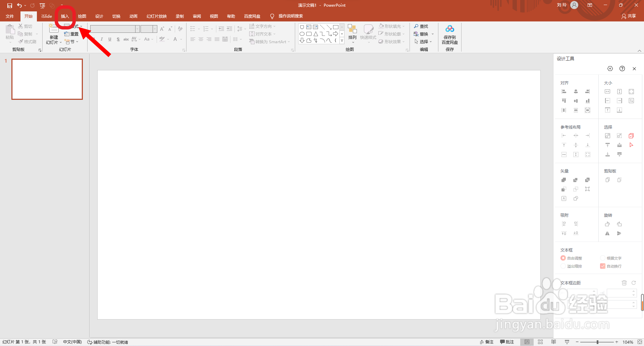Image resolution: width=644 pixels, height=346 pixels.
Task: Switch to the 幻灯片放映 tab
Action: (156, 16)
